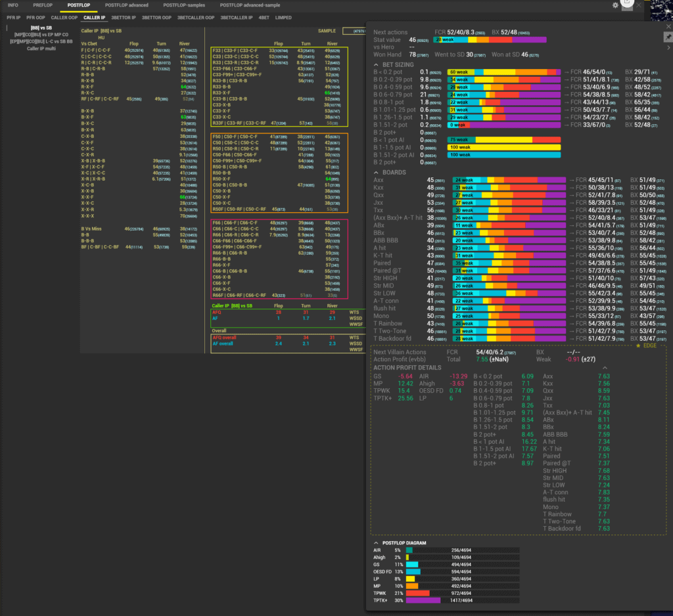Image resolution: width=673 pixels, height=616 pixels.
Task: Click the TPWK red diagram bar
Action: pyautogui.click(x=417, y=593)
